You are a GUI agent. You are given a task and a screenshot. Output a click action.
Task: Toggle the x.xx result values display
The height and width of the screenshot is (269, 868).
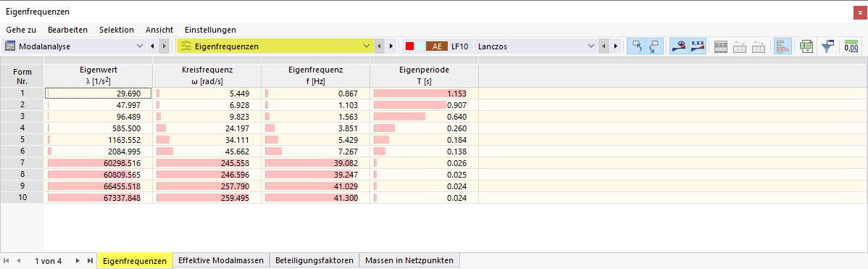[698, 46]
